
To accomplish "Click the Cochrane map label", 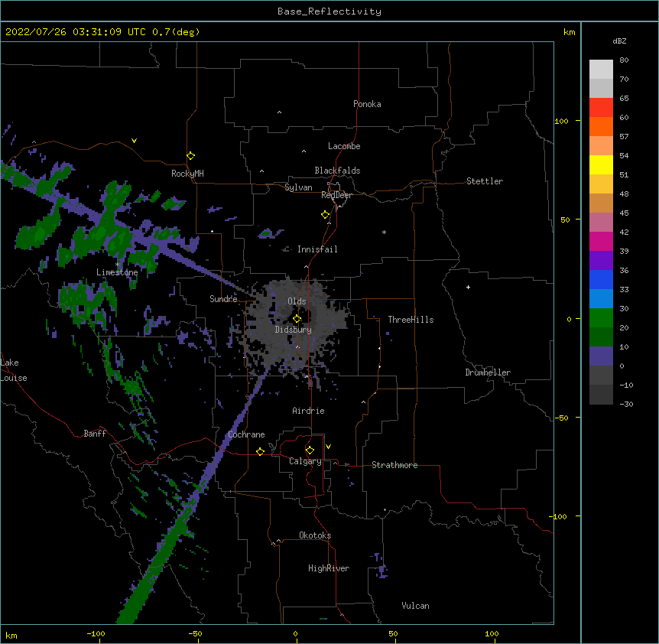I will [x=246, y=434].
